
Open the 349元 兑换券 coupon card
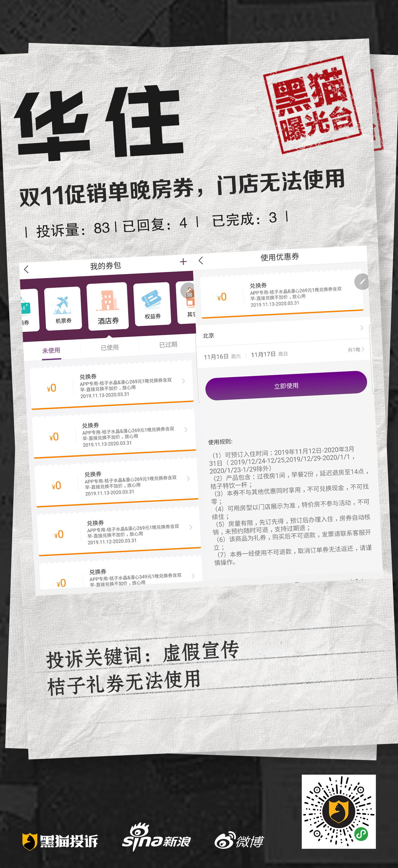[121, 576]
